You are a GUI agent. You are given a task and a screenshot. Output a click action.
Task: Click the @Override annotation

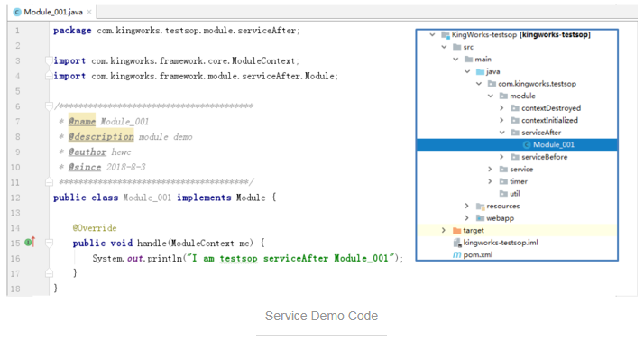[95, 228]
